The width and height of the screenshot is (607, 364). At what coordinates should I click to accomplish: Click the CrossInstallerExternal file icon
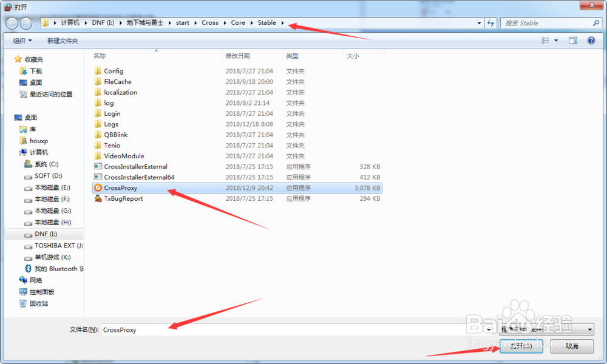pos(98,167)
